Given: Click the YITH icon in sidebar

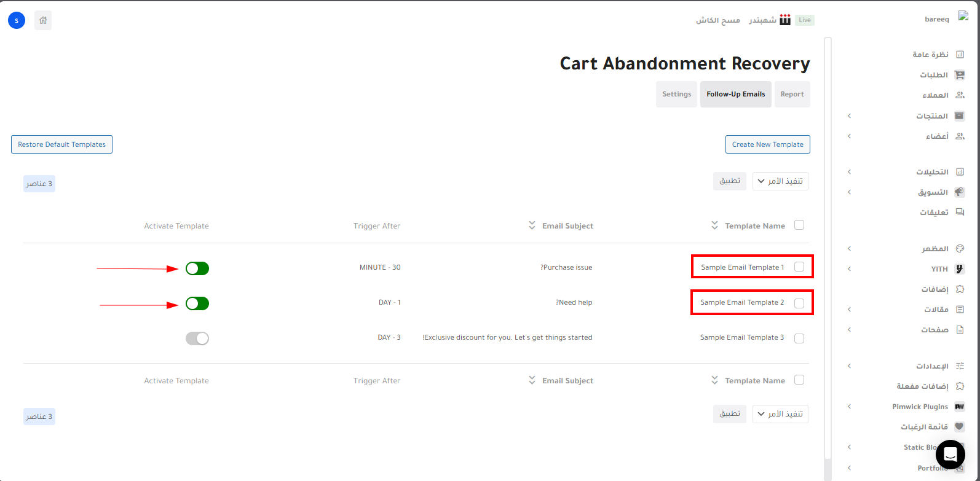Looking at the screenshot, I should pos(959,269).
